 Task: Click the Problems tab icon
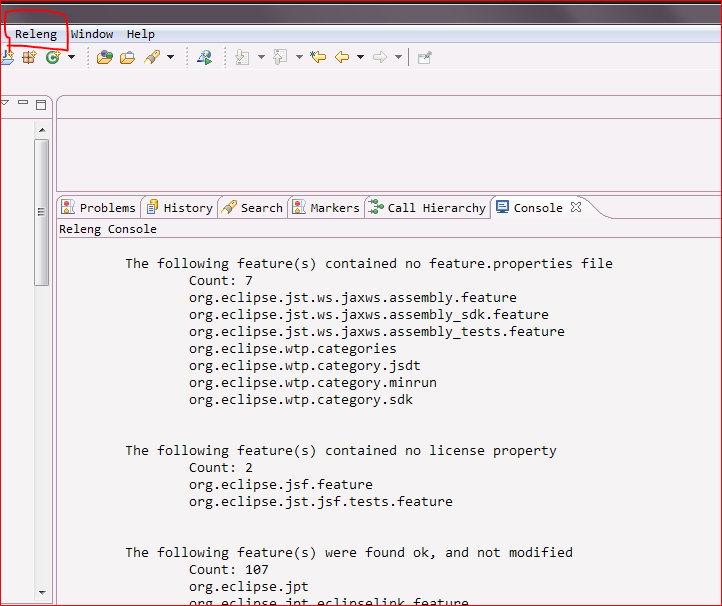[x=68, y=207]
